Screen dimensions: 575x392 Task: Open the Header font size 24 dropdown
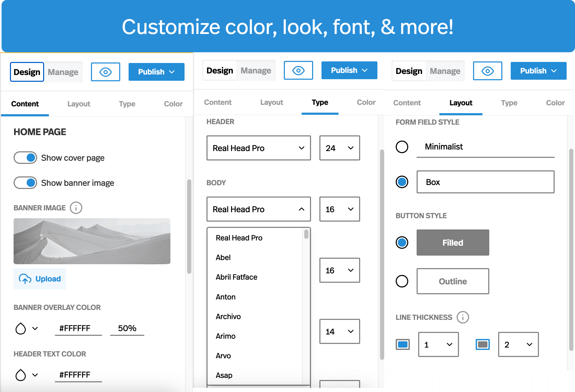[339, 148]
